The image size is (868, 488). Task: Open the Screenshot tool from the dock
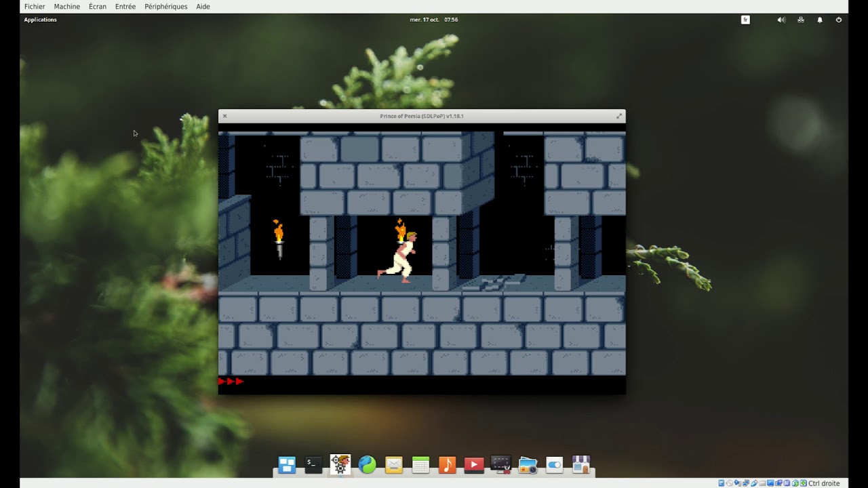[x=500, y=464]
